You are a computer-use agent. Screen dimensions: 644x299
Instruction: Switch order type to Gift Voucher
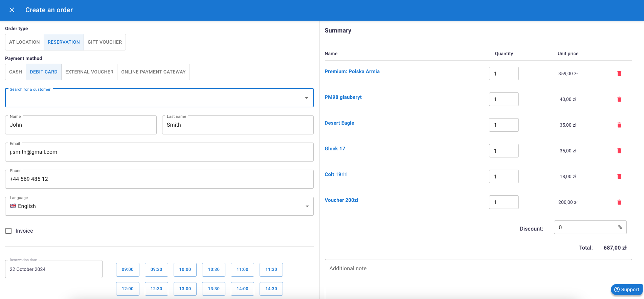105,42
